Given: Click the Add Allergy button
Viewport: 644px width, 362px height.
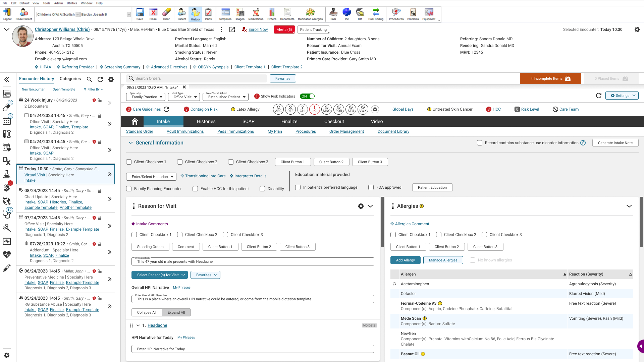Looking at the screenshot, I should [x=405, y=260].
